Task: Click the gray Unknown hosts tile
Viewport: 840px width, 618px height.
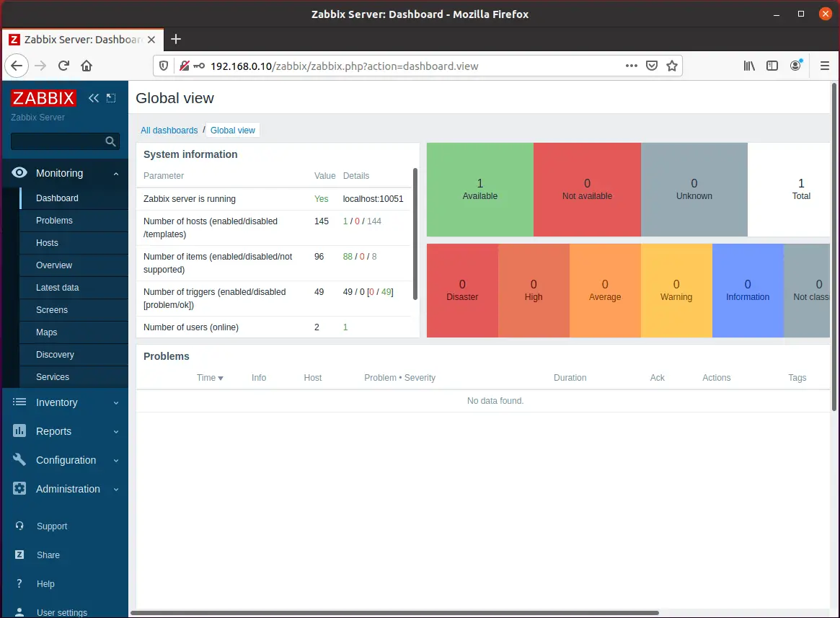Action: tap(694, 189)
